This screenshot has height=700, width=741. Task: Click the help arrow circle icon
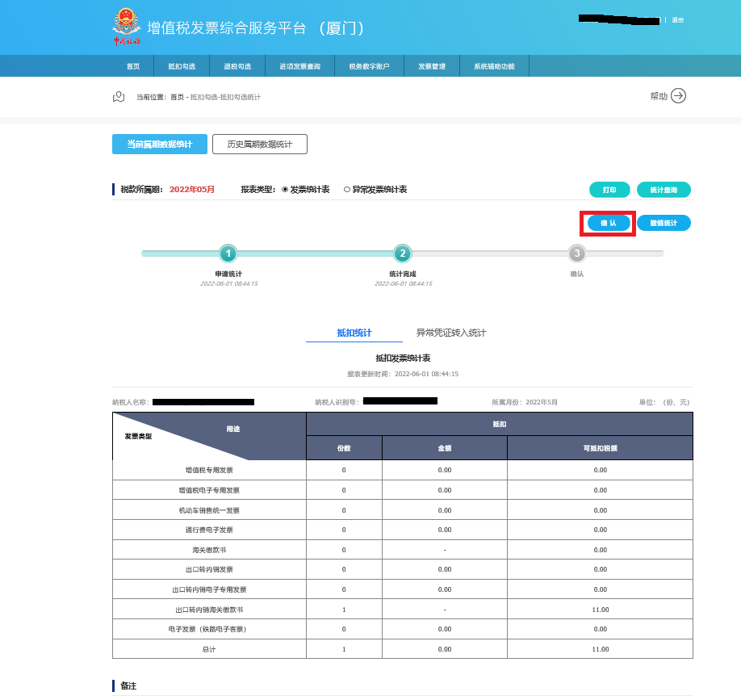click(x=678, y=96)
